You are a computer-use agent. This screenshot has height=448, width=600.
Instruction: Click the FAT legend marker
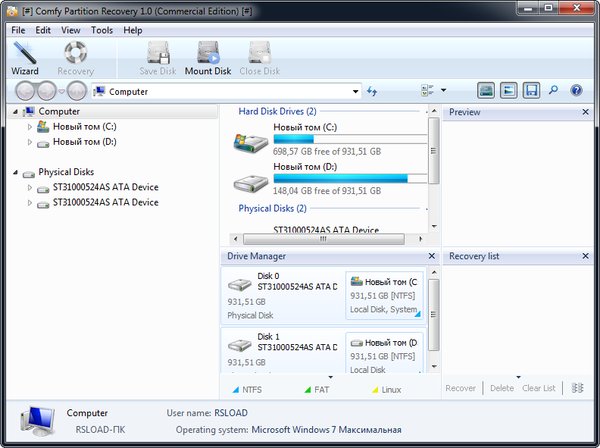click(x=307, y=390)
